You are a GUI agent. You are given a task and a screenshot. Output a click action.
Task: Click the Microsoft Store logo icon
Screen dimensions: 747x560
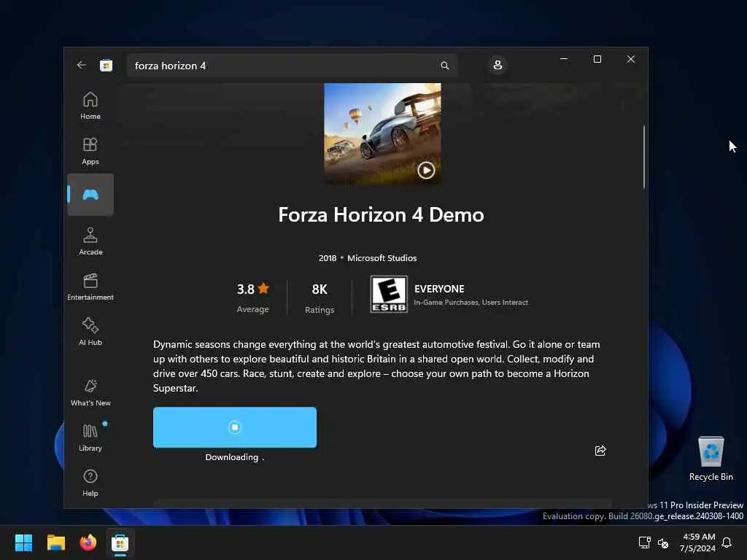click(x=106, y=65)
